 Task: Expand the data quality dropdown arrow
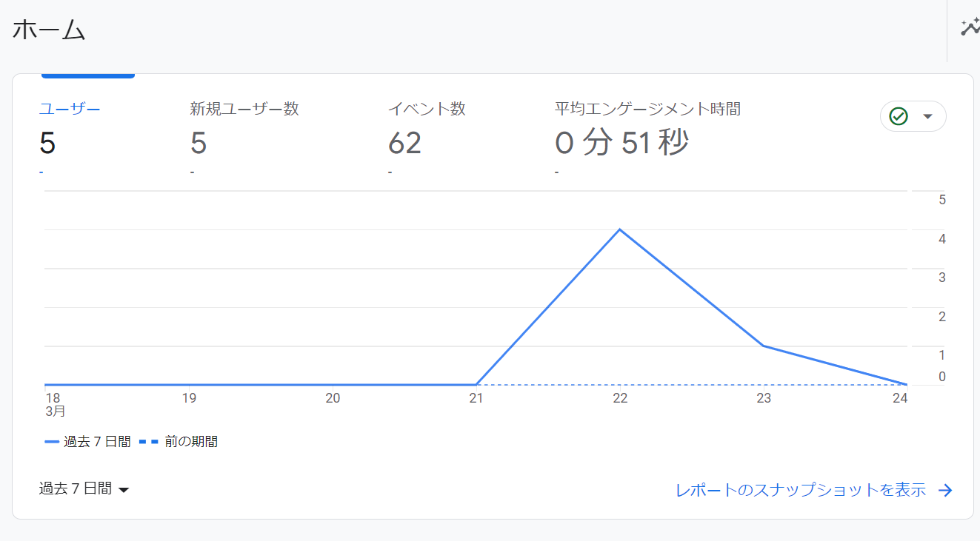[x=927, y=116]
